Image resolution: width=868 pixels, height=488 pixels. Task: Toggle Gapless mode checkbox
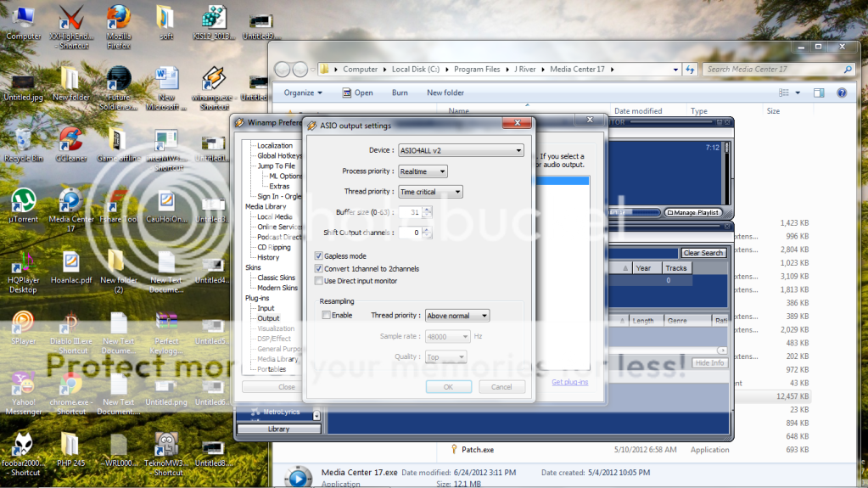pos(318,256)
